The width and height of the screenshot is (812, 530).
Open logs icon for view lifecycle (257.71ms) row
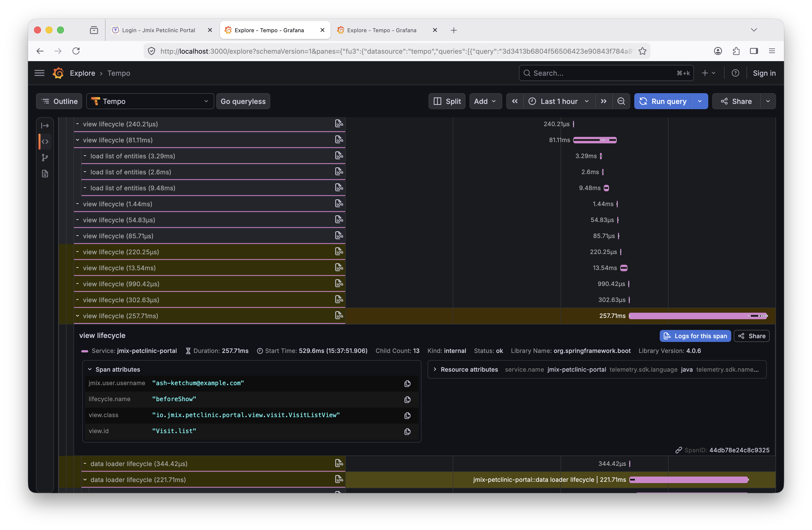click(339, 315)
